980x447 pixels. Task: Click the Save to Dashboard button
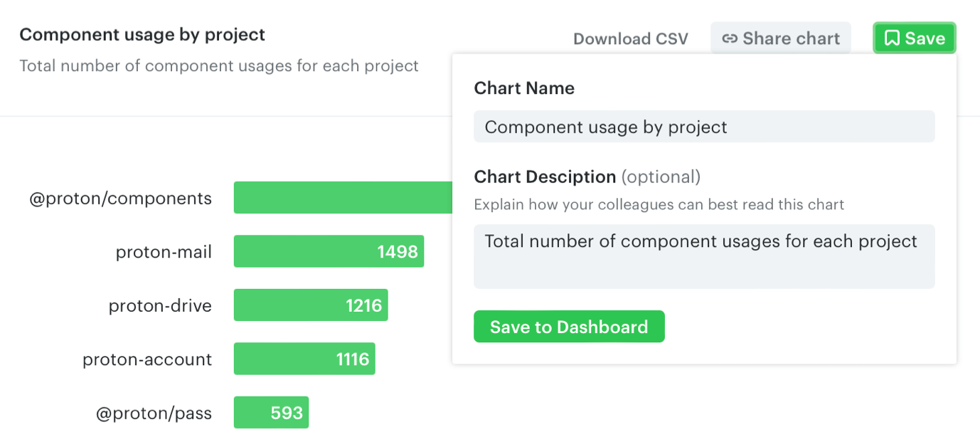click(x=569, y=327)
